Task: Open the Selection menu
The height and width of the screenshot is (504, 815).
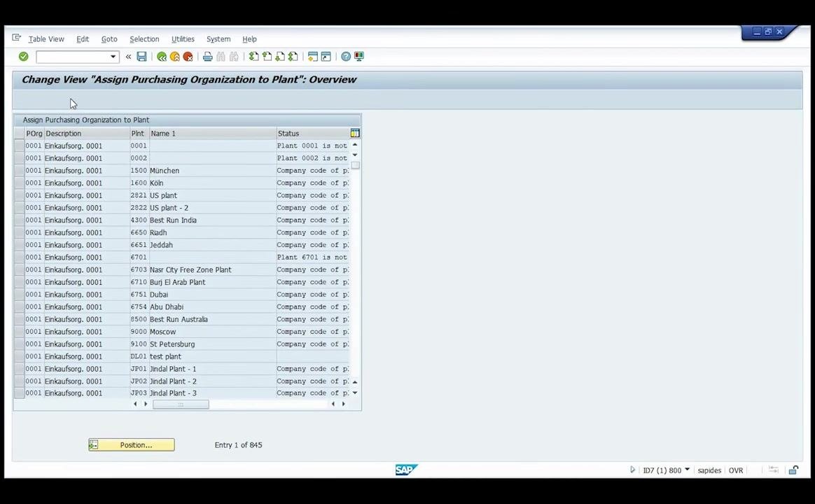Action: coord(144,39)
